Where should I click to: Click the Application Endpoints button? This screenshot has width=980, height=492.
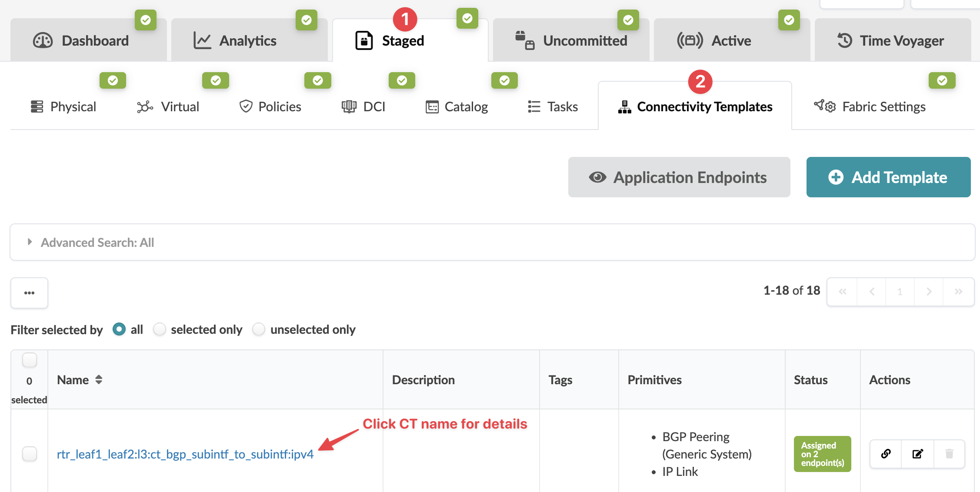[x=679, y=177]
